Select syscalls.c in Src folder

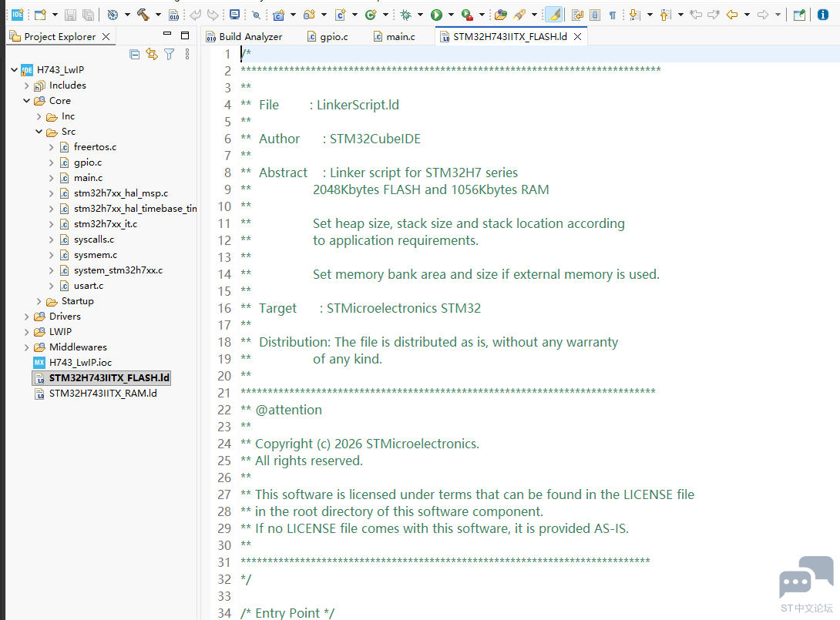coord(94,240)
